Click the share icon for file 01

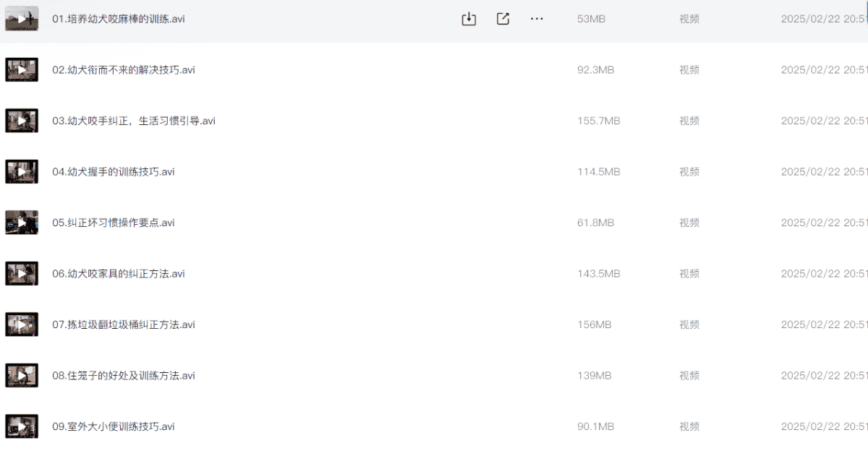tap(503, 20)
